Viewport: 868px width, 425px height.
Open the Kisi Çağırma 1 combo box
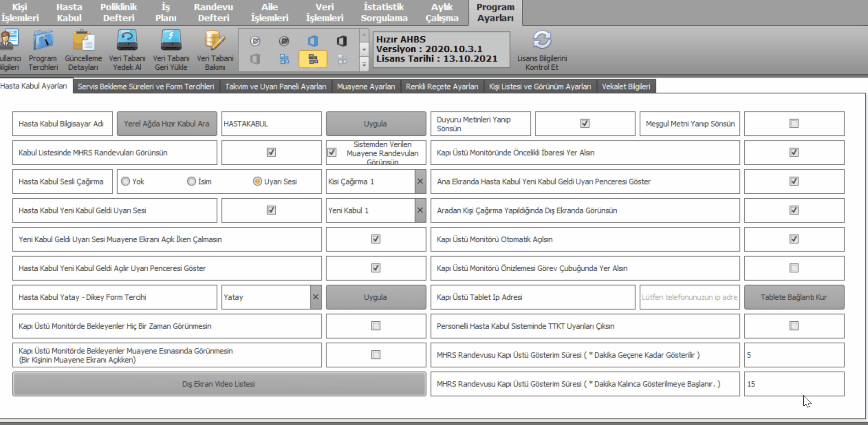pos(370,182)
